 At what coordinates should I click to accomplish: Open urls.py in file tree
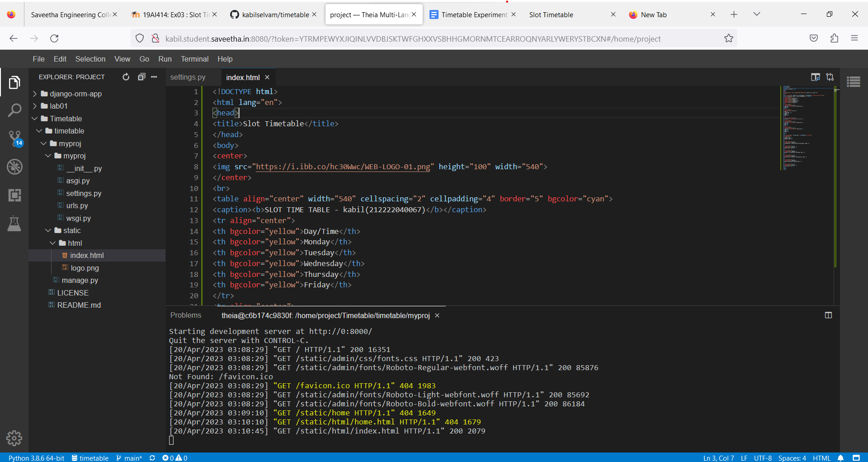[77, 205]
